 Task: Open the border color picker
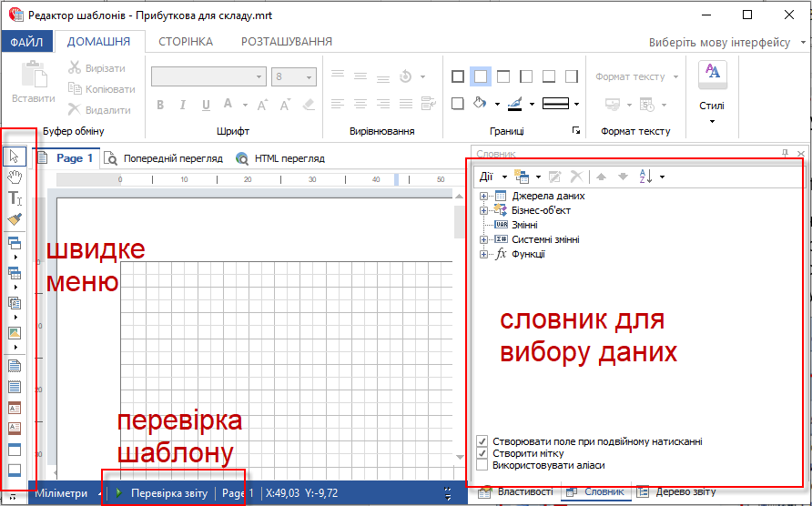(x=515, y=104)
